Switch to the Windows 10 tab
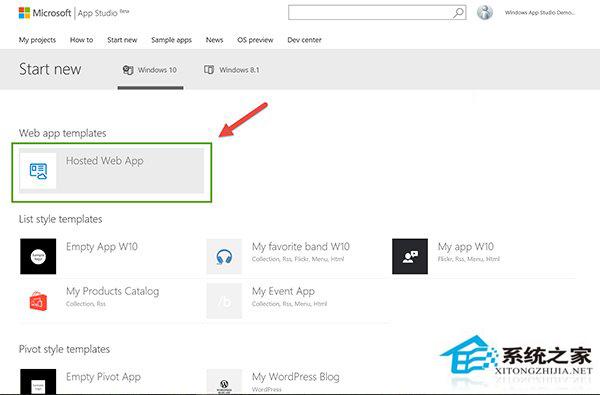The width and height of the screenshot is (600, 395). [150, 70]
